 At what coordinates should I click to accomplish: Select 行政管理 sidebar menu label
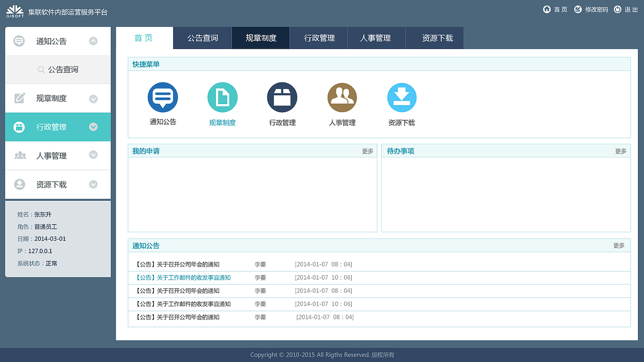51,127
